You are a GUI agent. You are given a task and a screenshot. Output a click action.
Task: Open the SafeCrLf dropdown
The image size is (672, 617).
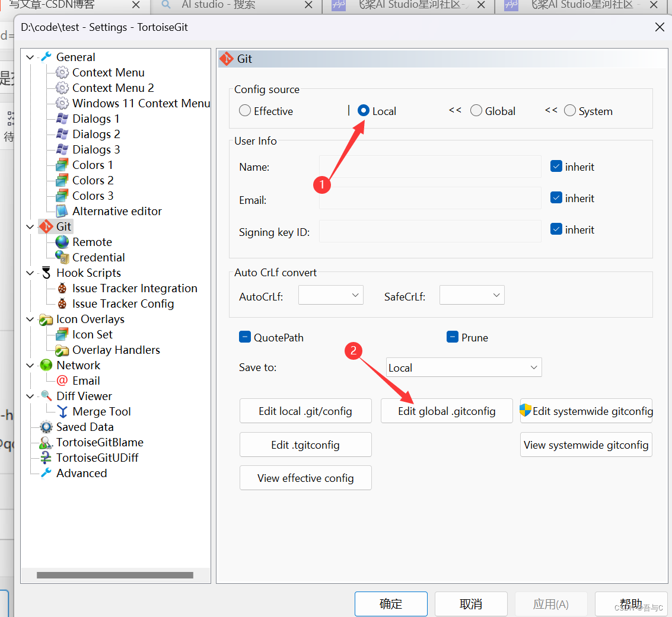(x=472, y=295)
